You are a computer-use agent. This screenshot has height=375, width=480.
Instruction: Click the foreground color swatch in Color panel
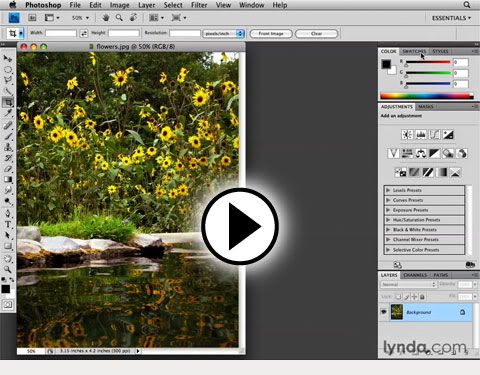tap(386, 64)
